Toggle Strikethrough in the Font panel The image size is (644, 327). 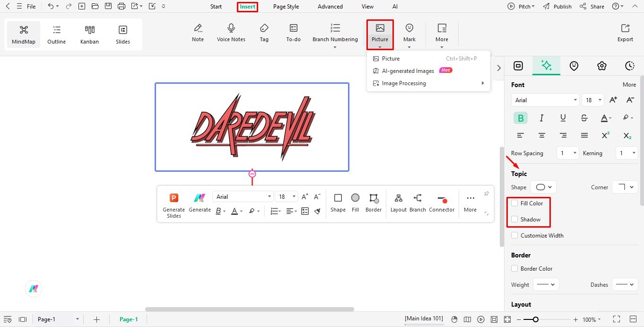tap(584, 118)
